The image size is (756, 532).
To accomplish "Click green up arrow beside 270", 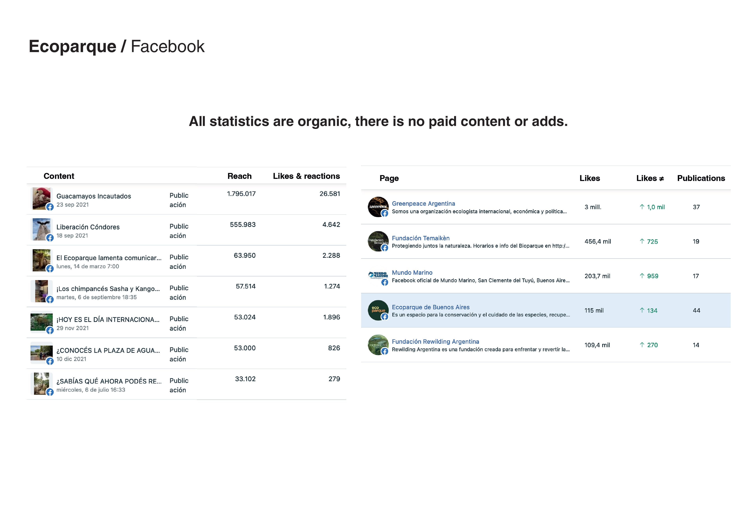I will 642,344.
